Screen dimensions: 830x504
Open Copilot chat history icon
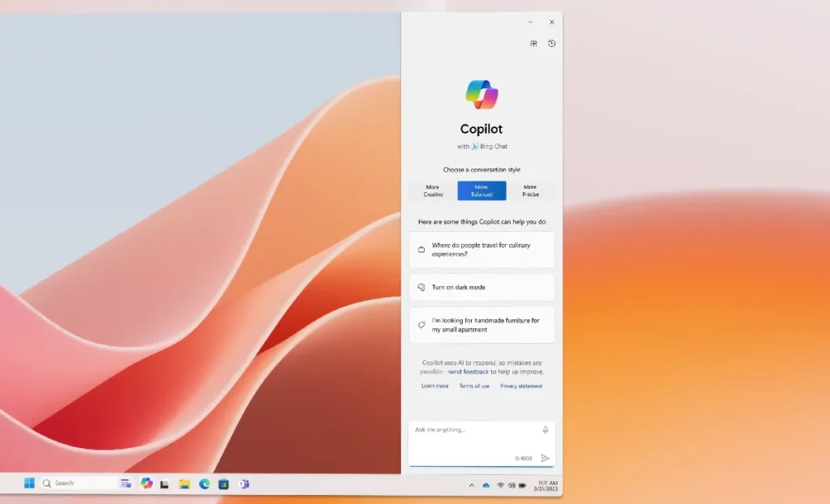tap(551, 44)
